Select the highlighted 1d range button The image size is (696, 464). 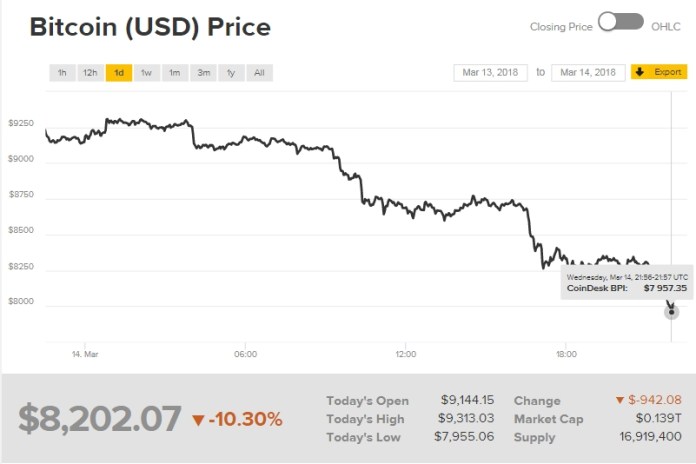(x=119, y=73)
